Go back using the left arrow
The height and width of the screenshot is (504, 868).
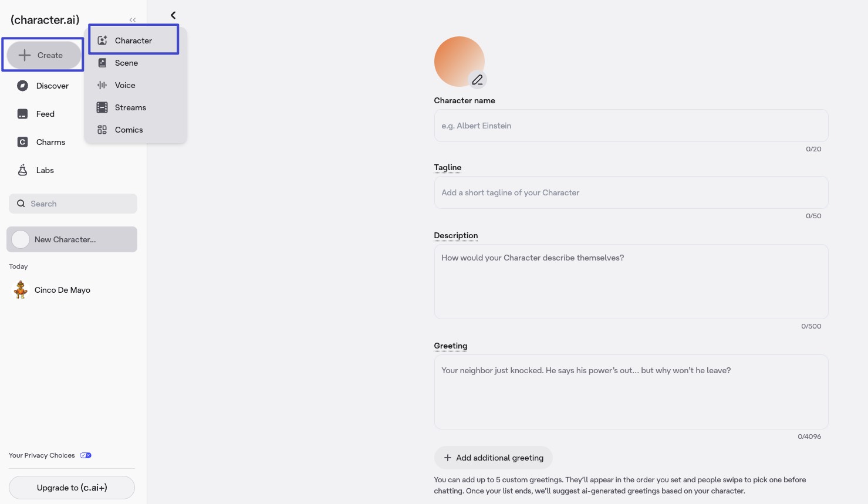coord(173,15)
